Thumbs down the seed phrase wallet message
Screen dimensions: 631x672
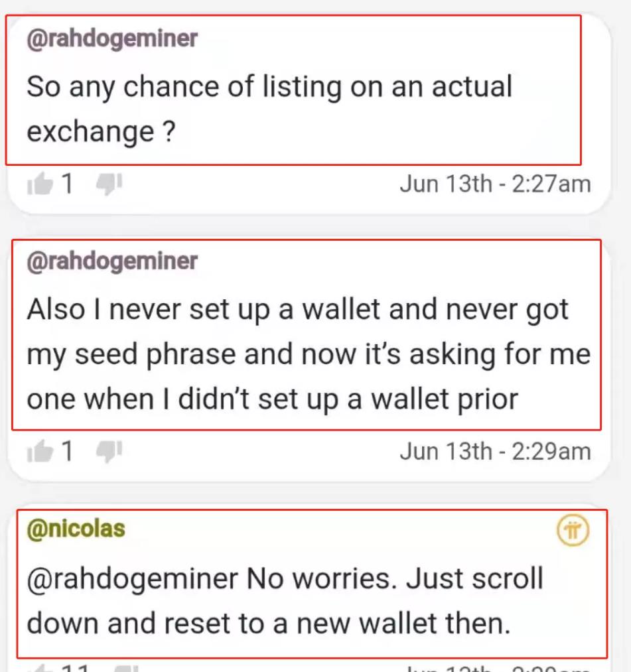[109, 452]
